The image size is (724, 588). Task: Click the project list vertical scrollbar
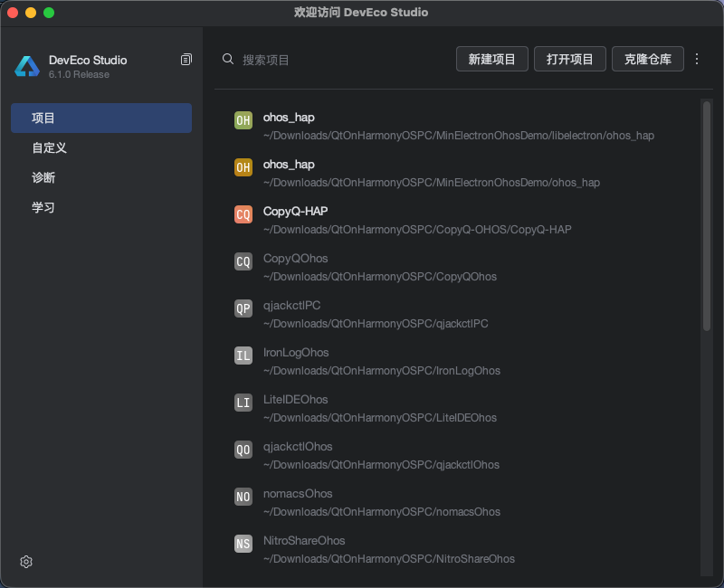[x=707, y=216]
